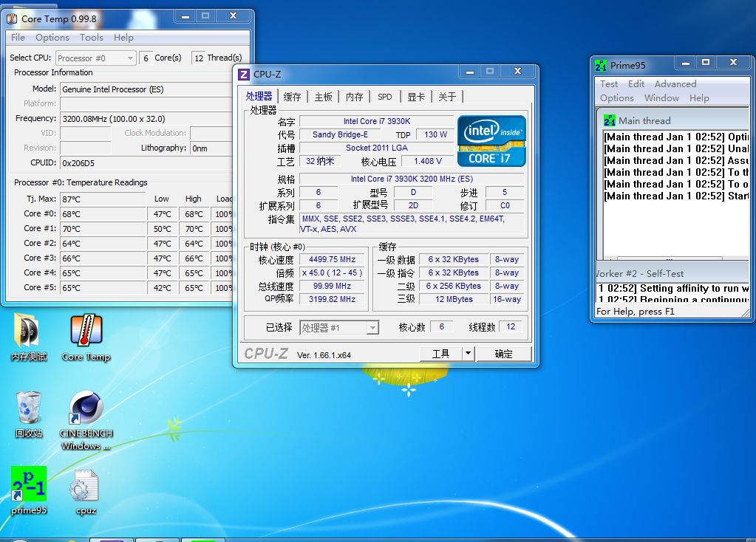Switch to the 缓存 tab in CPU-Z
This screenshot has height=542, width=756.
(x=292, y=97)
